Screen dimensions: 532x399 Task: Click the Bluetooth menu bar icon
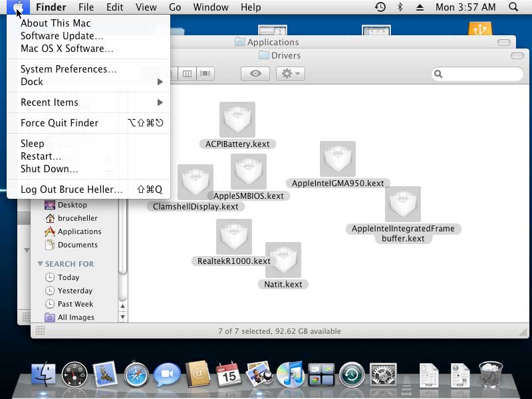(x=400, y=7)
